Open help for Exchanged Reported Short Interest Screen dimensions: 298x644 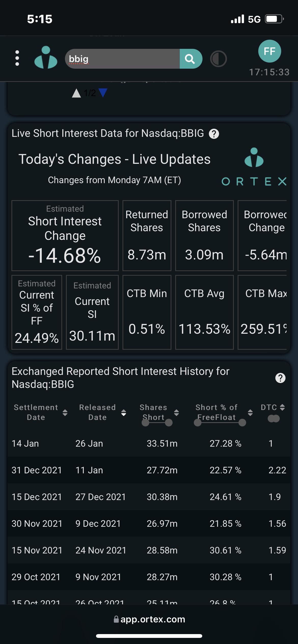tap(280, 378)
